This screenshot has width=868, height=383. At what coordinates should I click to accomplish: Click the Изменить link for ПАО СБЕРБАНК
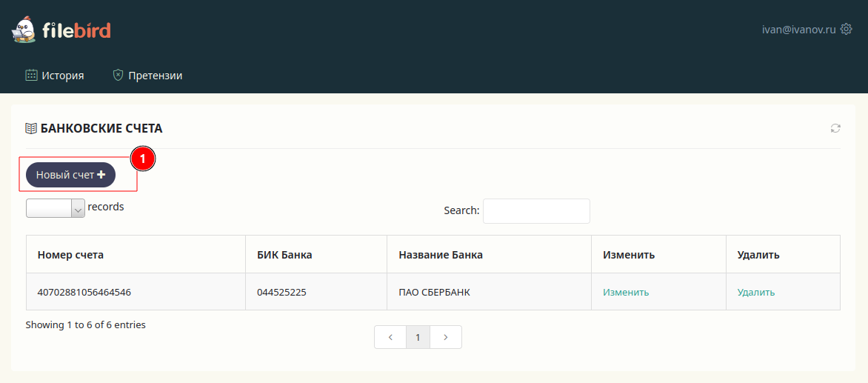(x=626, y=292)
